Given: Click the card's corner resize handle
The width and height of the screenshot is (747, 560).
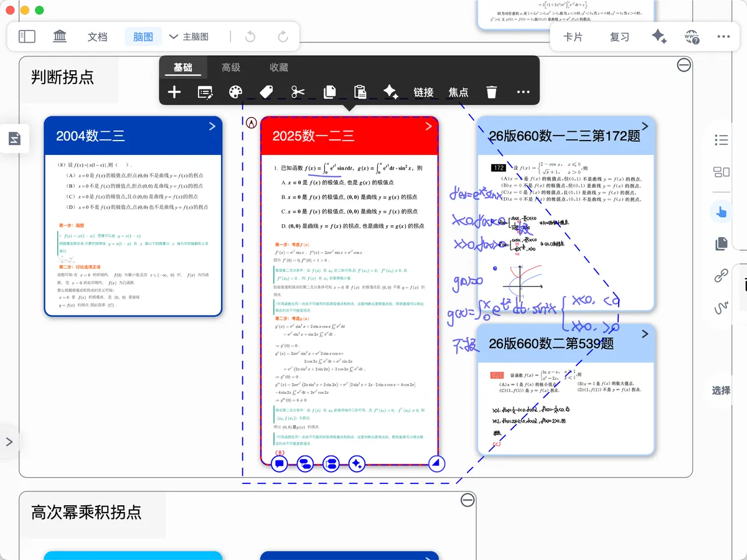Looking at the screenshot, I should coord(436,463).
